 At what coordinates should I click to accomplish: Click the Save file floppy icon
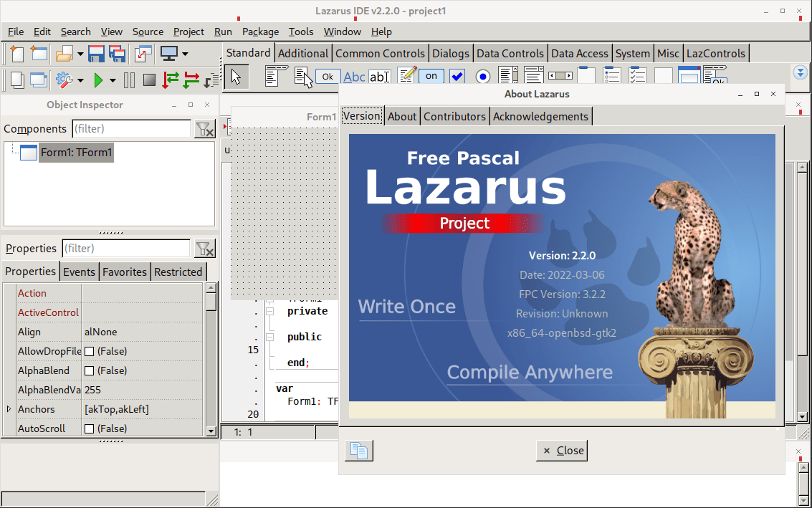[96, 54]
